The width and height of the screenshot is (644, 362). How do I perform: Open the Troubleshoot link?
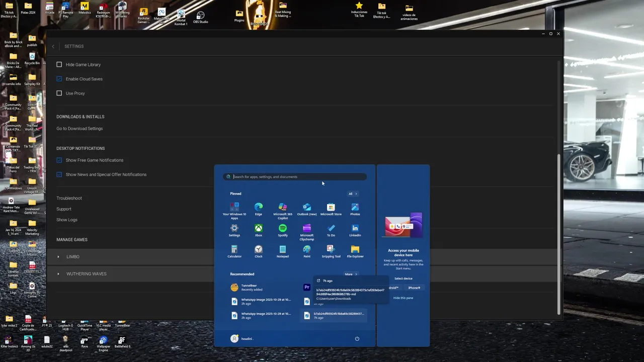tap(69, 198)
